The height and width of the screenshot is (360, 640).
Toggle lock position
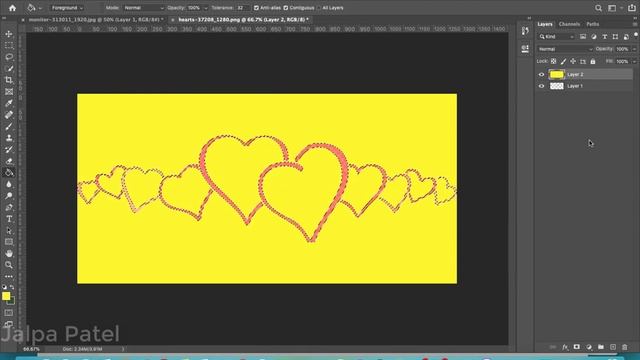coord(573,61)
